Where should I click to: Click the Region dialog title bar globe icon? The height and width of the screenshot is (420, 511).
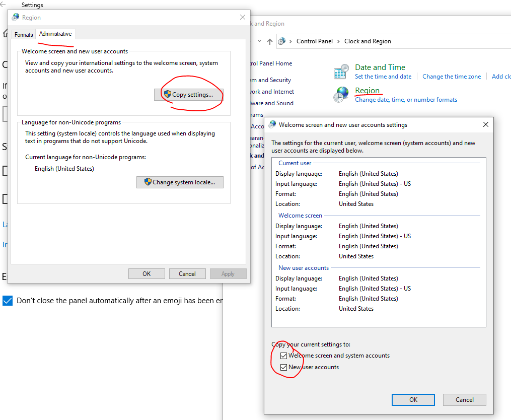[16, 18]
